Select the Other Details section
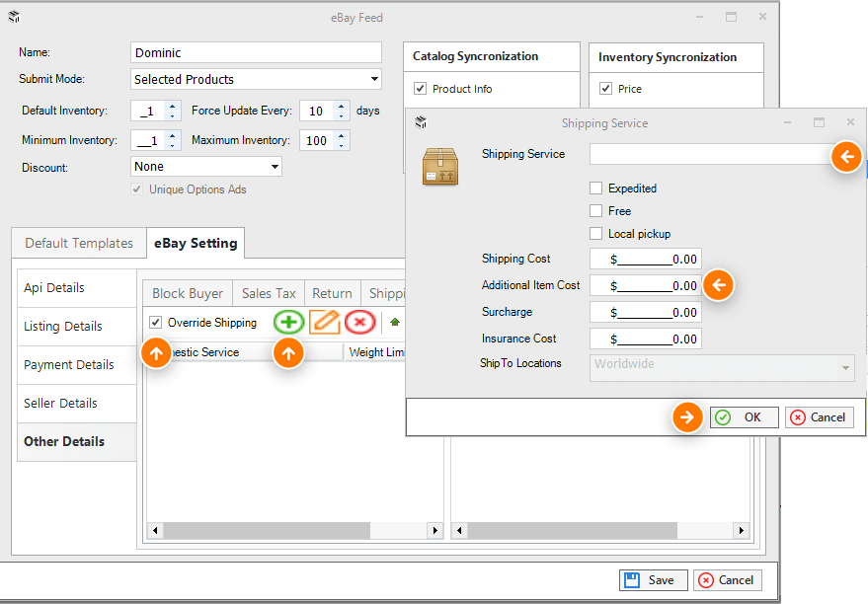 tap(77, 442)
